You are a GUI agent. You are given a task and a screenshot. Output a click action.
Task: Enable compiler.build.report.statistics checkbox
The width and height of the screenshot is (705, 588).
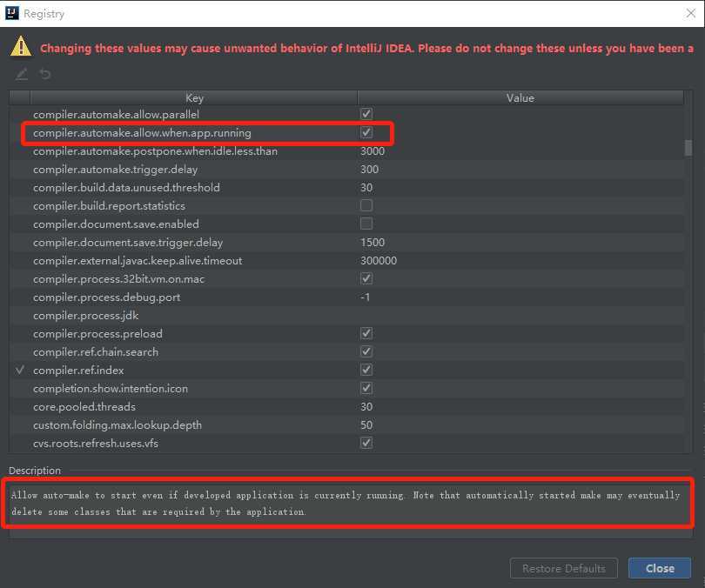coord(366,205)
